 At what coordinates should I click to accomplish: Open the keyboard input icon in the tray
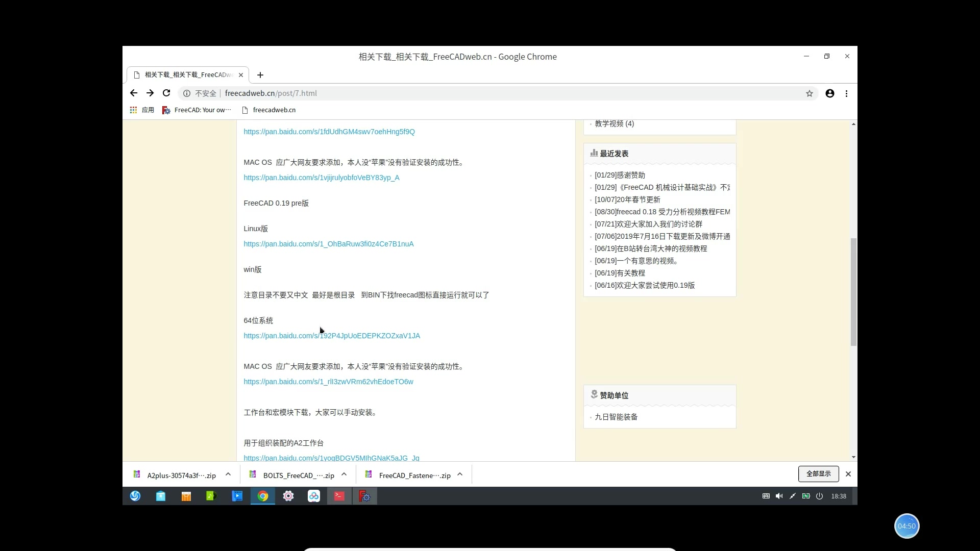pyautogui.click(x=766, y=496)
